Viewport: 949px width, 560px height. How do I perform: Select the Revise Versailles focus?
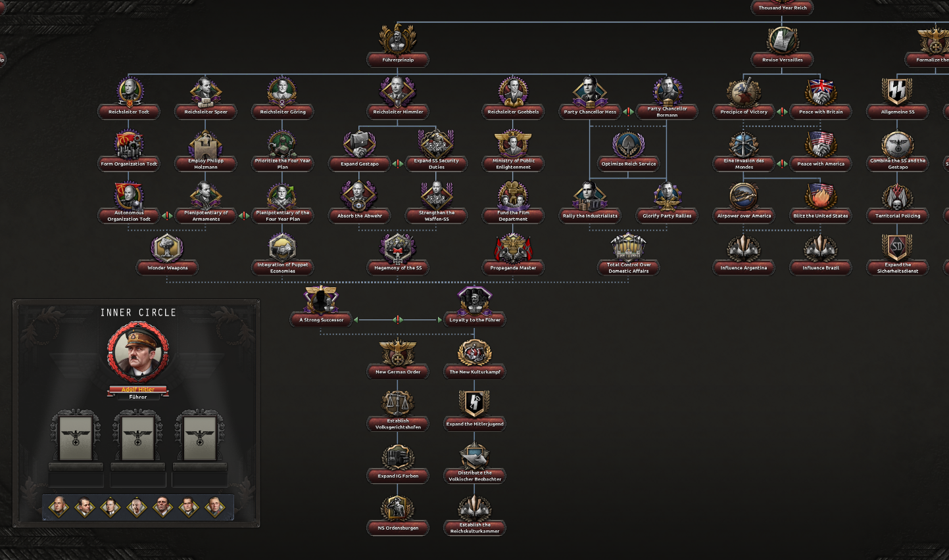click(783, 46)
